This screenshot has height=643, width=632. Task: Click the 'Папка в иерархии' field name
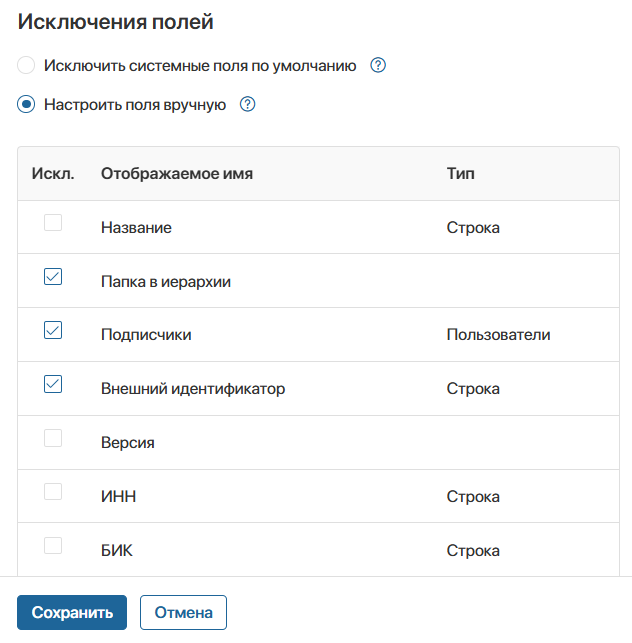point(166,281)
